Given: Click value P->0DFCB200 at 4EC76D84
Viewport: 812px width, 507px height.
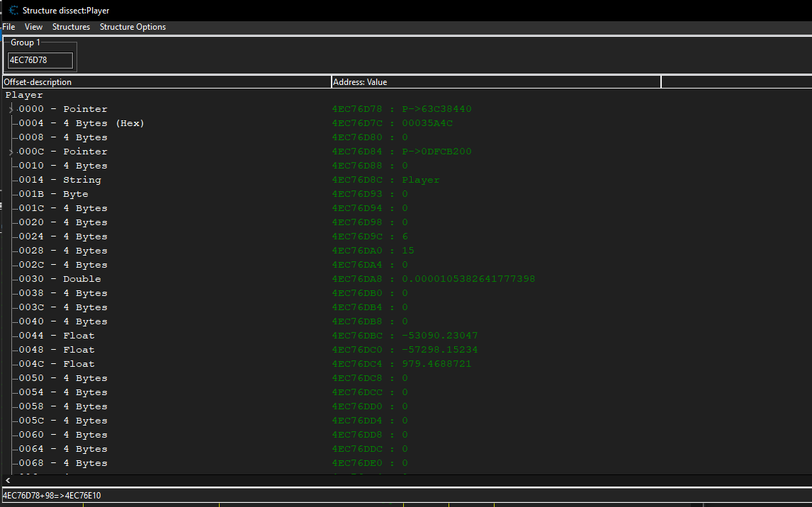Looking at the screenshot, I should [x=436, y=152].
